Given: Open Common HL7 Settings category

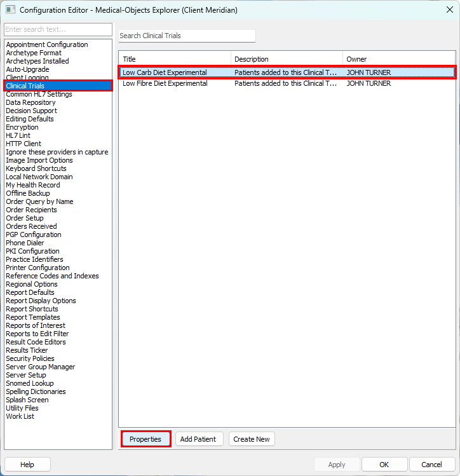Looking at the screenshot, I should pos(39,94).
